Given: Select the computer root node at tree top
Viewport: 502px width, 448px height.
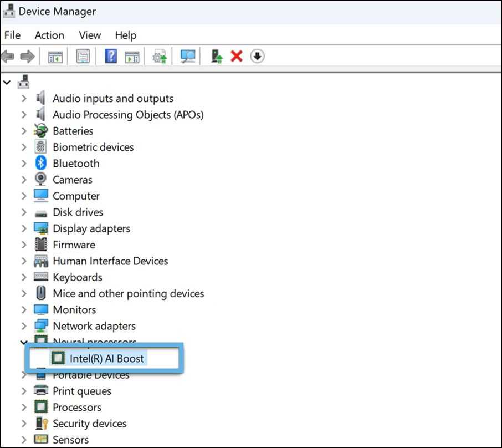Looking at the screenshot, I should click(x=22, y=80).
